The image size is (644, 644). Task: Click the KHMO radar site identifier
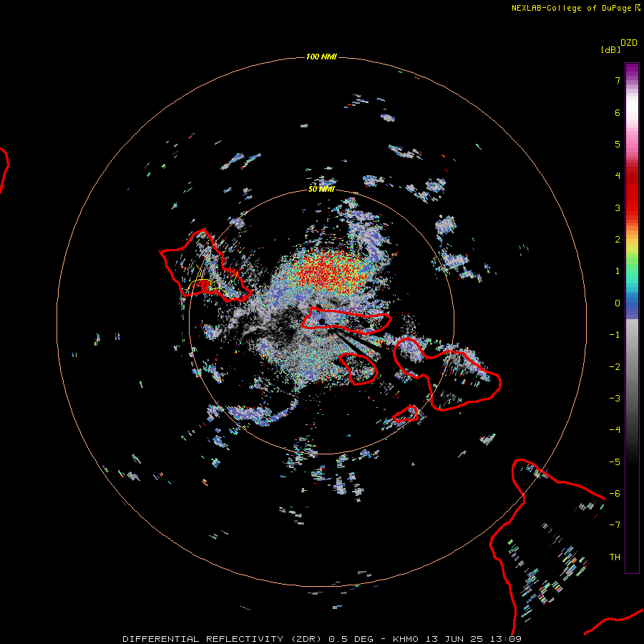[406, 639]
